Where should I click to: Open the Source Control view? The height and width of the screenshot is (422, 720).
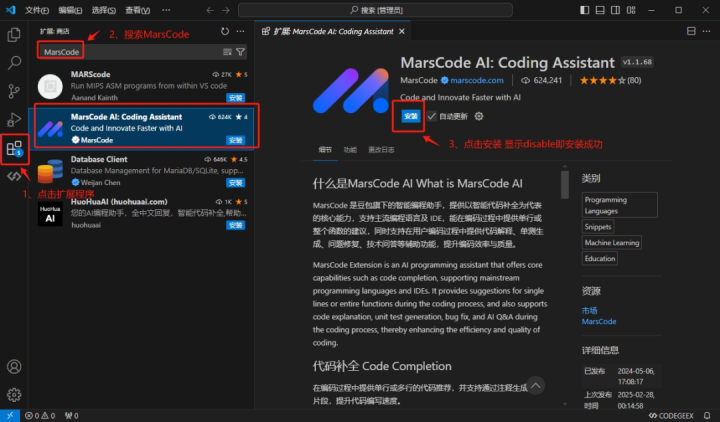pos(14,91)
